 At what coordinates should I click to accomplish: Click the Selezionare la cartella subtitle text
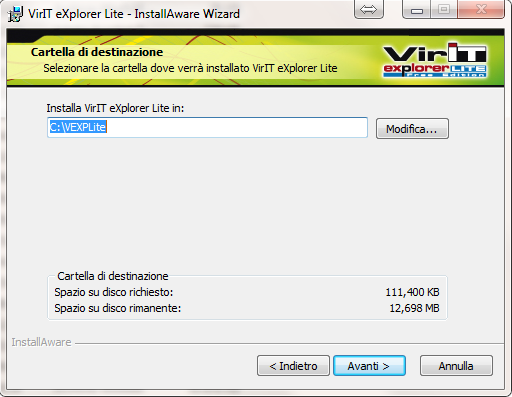coord(190,68)
